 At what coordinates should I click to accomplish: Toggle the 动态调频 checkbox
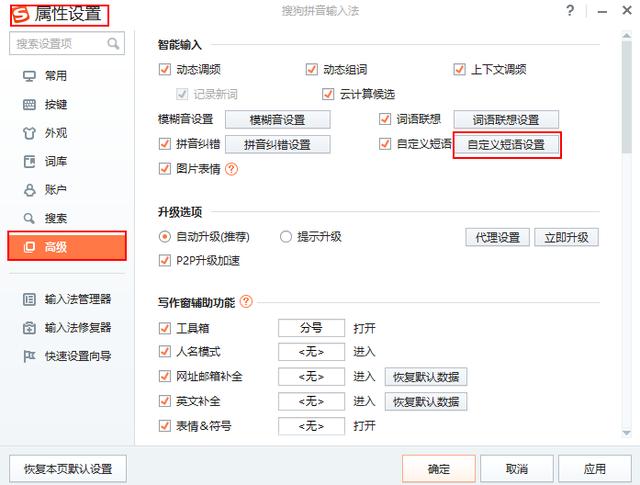click(164, 69)
